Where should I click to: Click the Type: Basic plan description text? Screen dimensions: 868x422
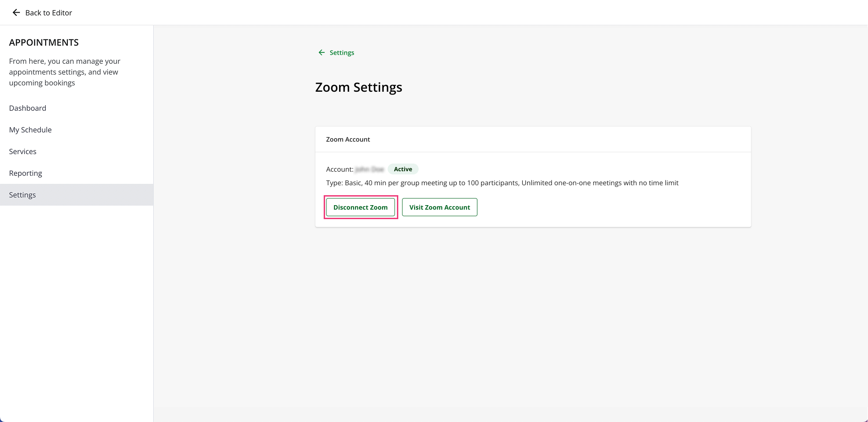pos(502,183)
